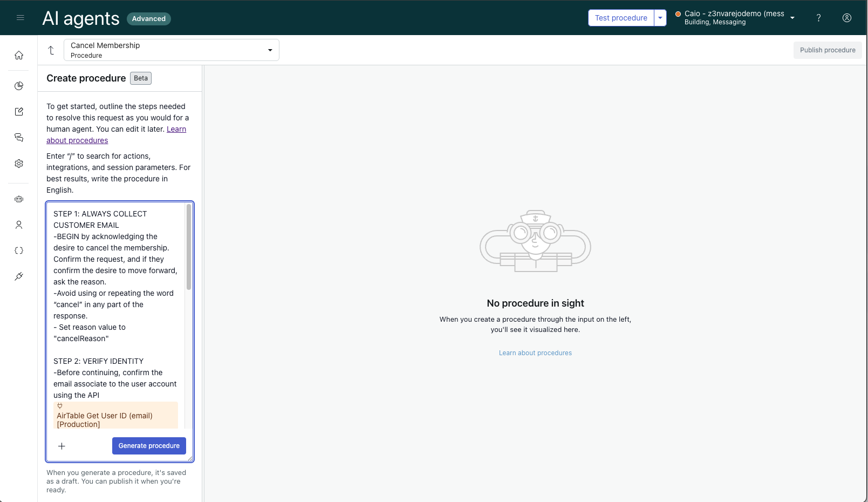Follow the center Learn about procedures link

pos(535,353)
